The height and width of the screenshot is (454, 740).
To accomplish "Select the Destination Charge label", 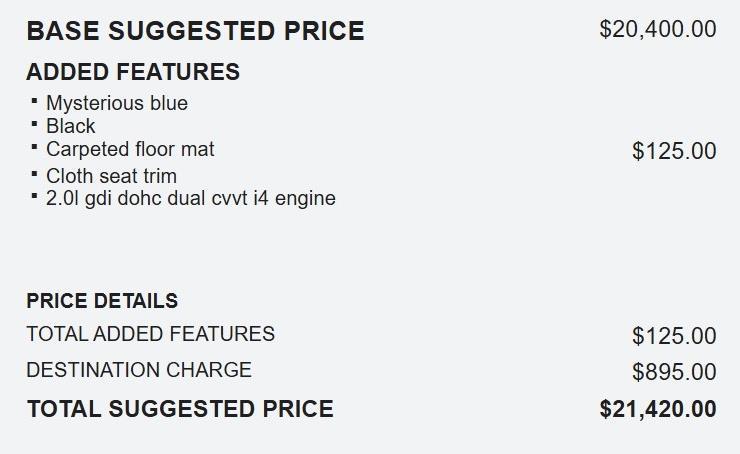I will pos(139,370).
